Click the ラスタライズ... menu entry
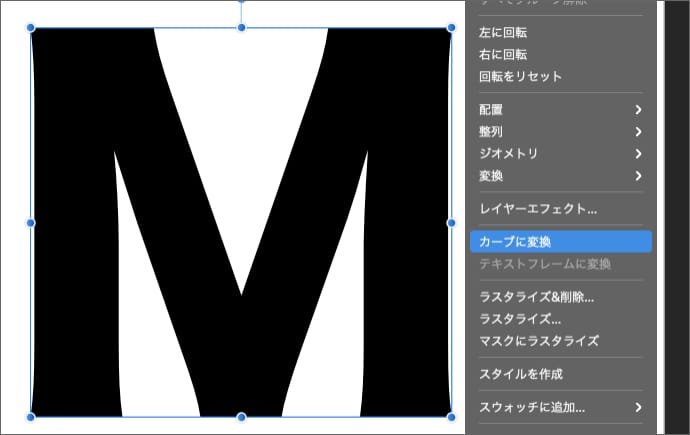Screen dimensions: 690x435 coord(520,319)
